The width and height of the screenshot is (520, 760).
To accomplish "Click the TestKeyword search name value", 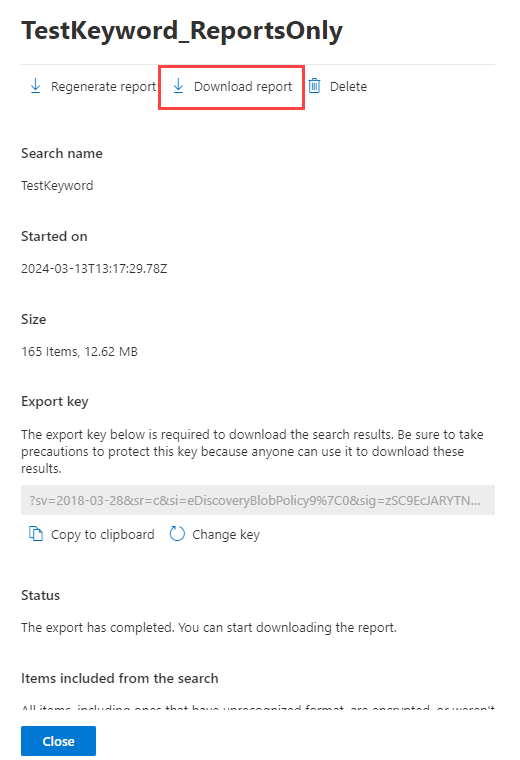I will tap(57, 186).
